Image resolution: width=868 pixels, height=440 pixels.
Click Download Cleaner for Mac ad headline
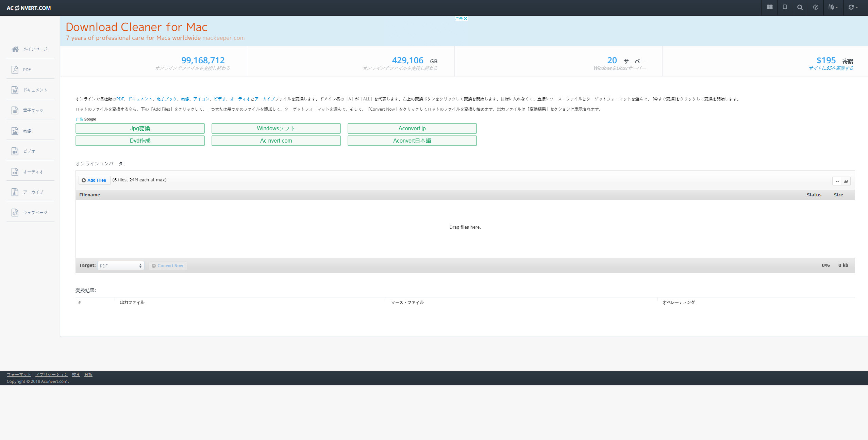tap(136, 27)
